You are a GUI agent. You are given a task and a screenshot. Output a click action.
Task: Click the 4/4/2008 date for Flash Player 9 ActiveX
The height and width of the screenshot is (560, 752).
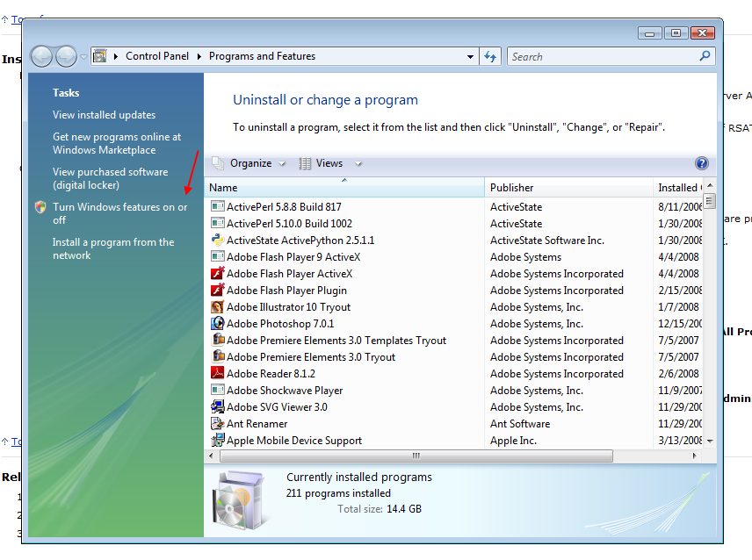point(678,257)
